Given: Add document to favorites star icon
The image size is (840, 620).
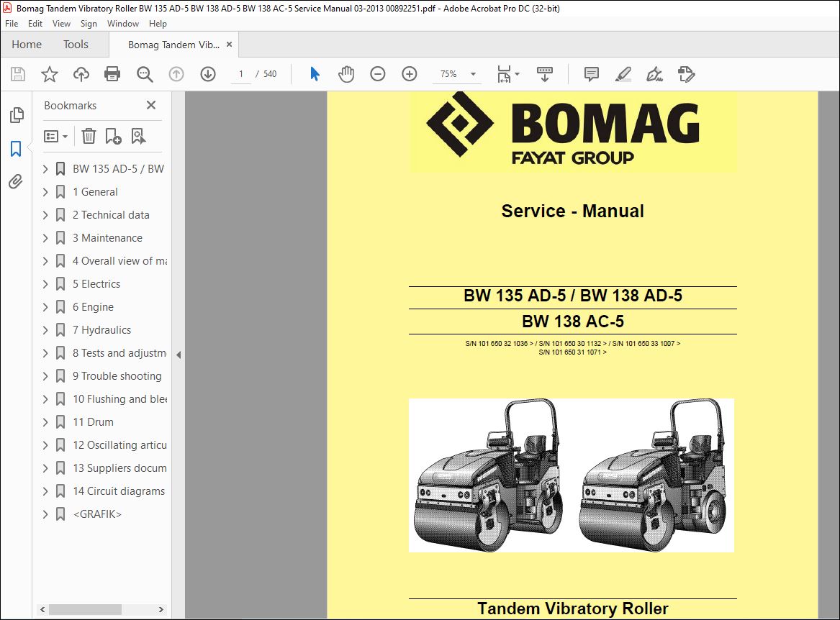Looking at the screenshot, I should coord(49,74).
